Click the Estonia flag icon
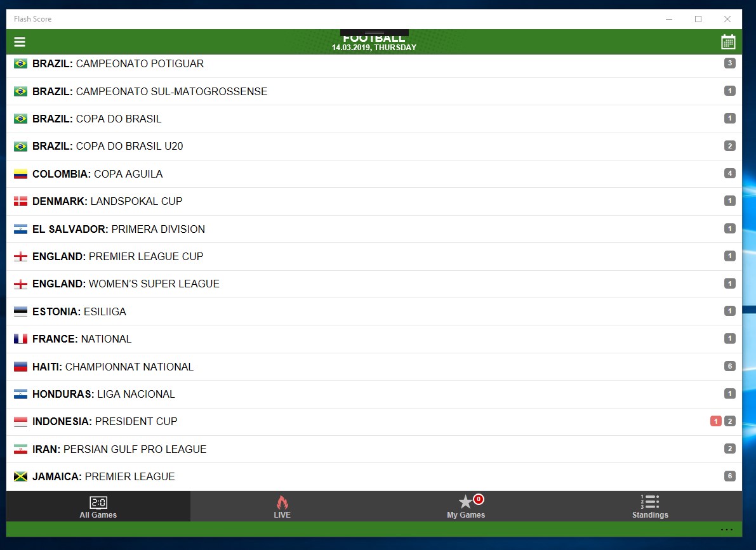Viewport: 756px width, 550px height. (20, 311)
